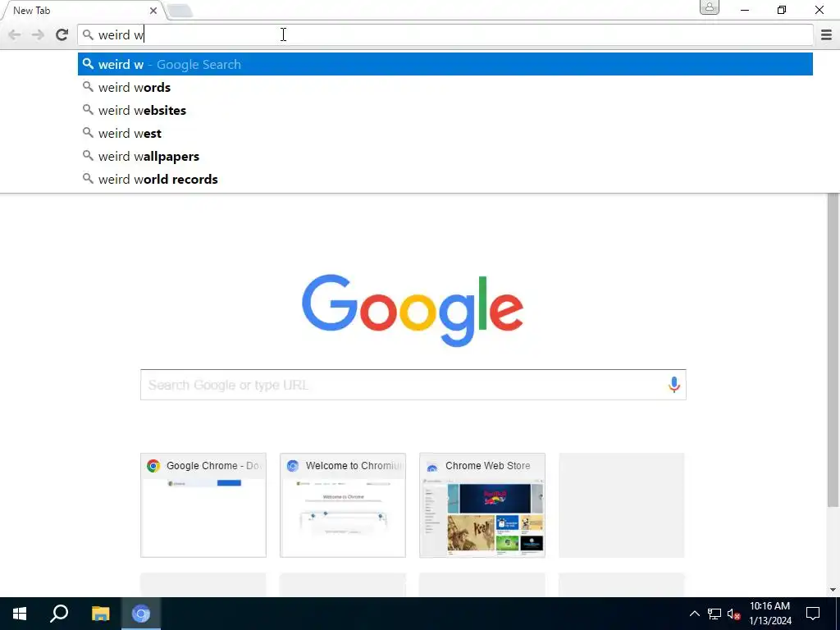Click the Chromium taskbar icon
Screen dimensions: 840x630
tap(141, 614)
